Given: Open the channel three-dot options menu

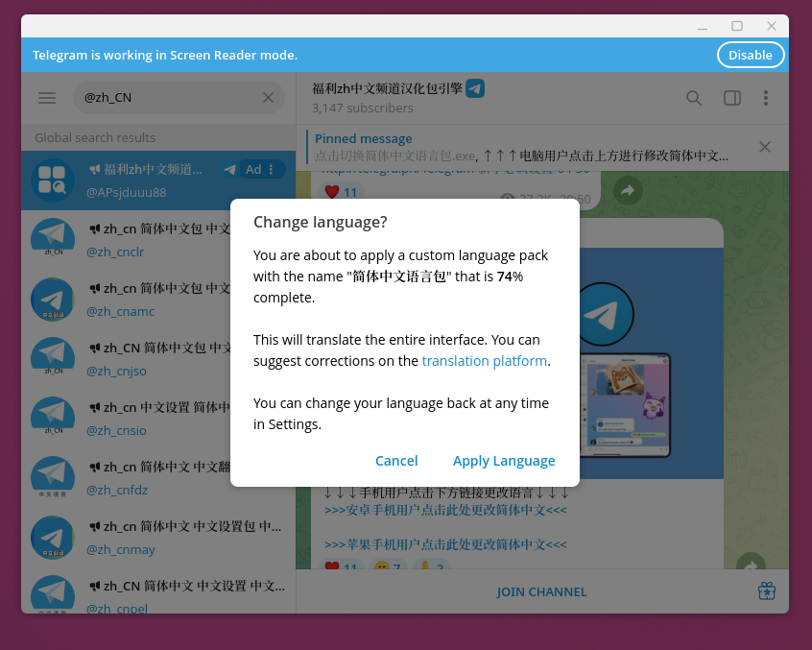Looking at the screenshot, I should (x=765, y=98).
